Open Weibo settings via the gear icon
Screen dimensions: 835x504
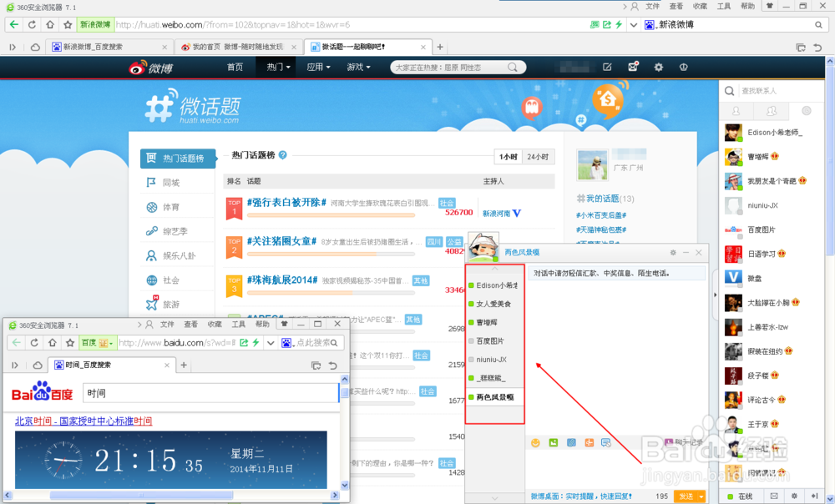[x=659, y=67]
